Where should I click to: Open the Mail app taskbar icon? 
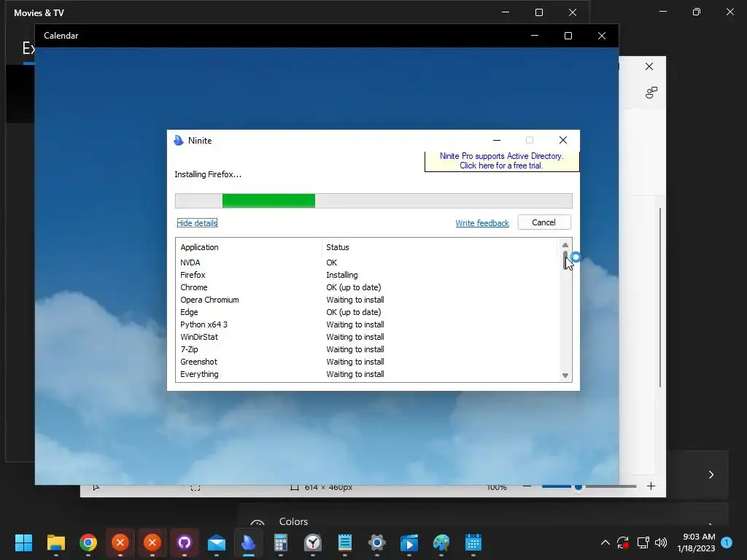(x=216, y=542)
